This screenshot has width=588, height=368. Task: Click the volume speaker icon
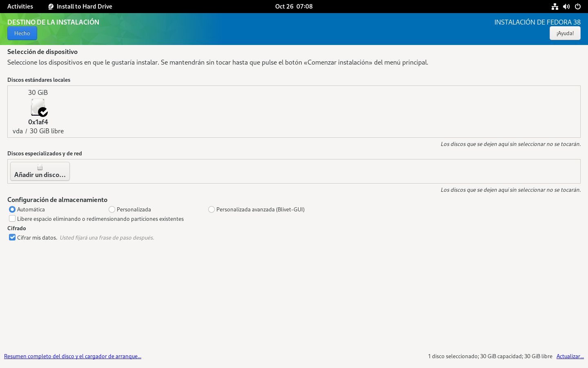point(566,7)
